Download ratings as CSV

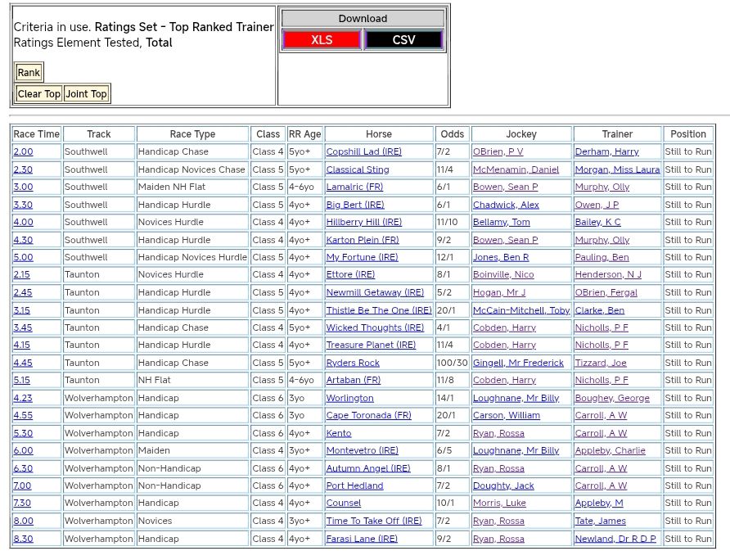pyautogui.click(x=403, y=40)
